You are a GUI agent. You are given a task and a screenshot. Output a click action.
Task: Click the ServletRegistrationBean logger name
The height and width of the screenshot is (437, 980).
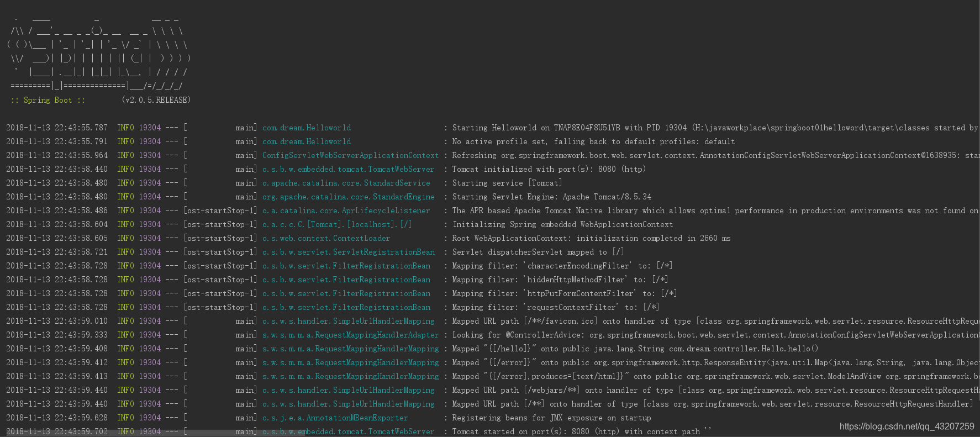349,252
